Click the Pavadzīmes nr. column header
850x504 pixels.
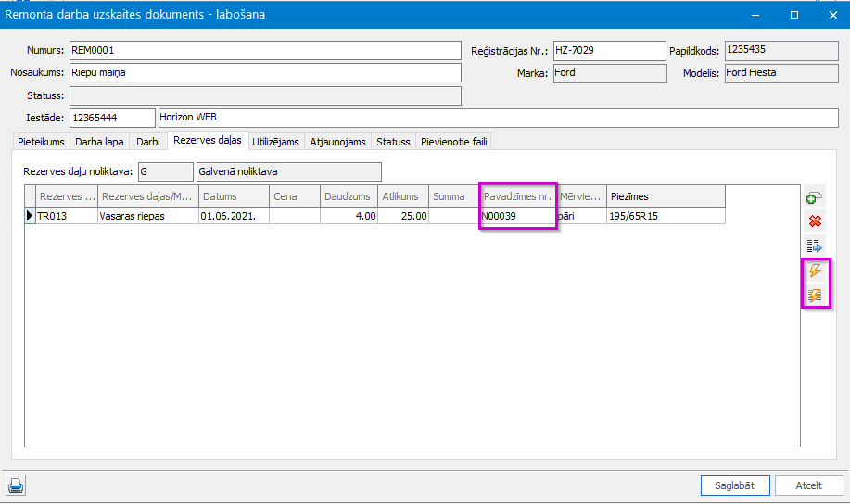coord(518,196)
